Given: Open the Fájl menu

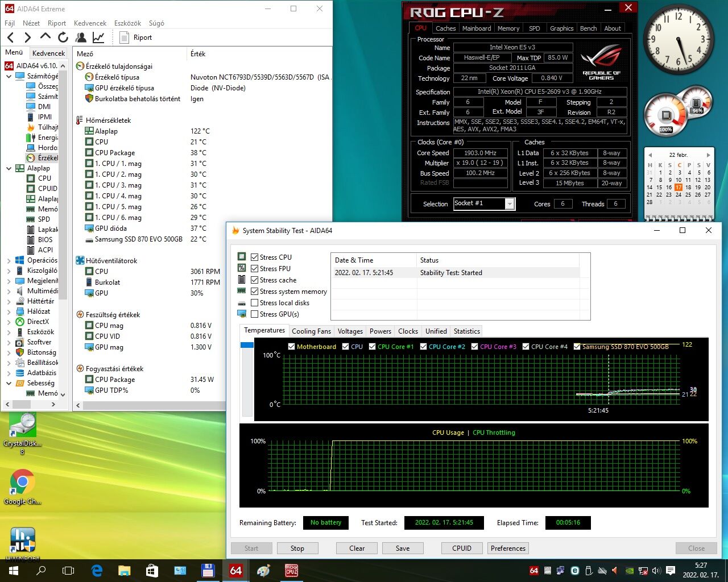Looking at the screenshot, I should click(x=10, y=23).
